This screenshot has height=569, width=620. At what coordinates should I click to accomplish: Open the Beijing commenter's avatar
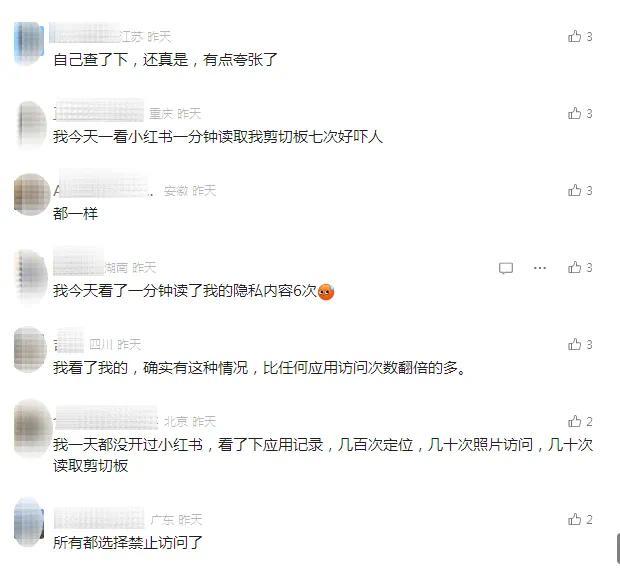[x=32, y=428]
